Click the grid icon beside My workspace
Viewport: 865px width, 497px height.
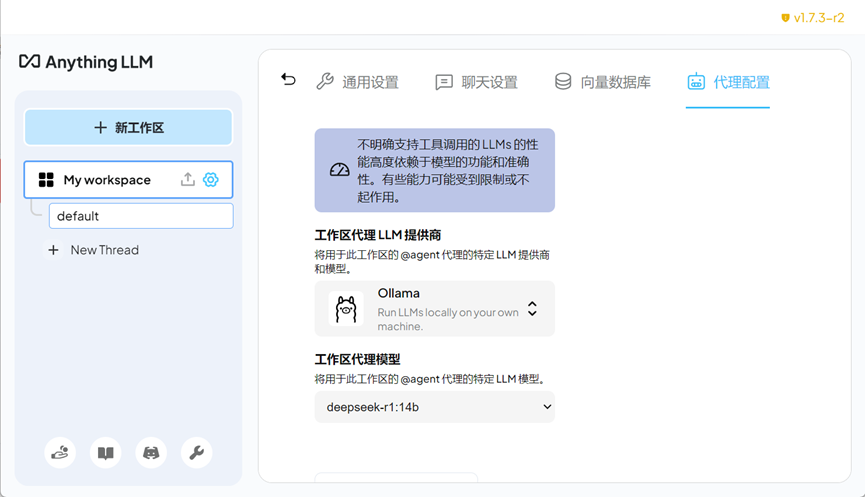pos(46,180)
